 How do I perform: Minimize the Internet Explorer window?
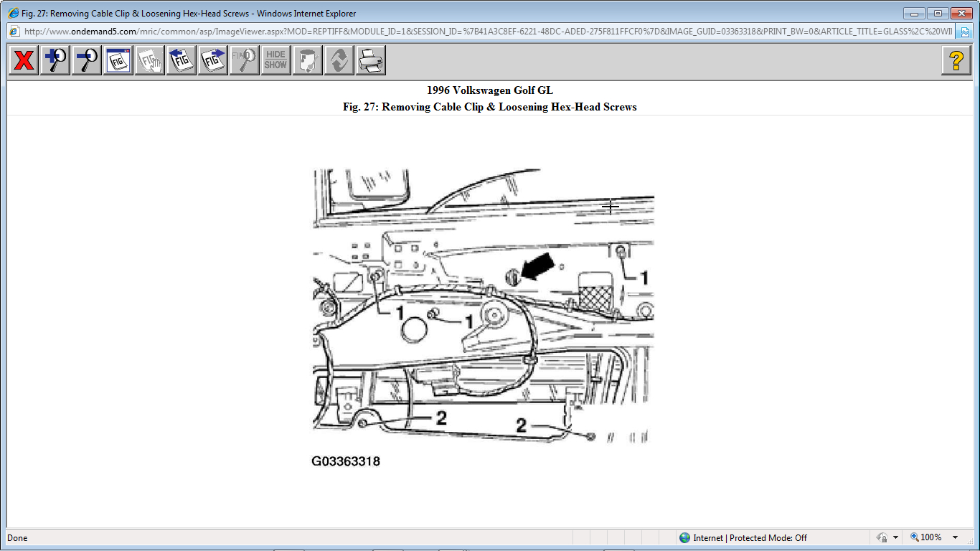click(x=914, y=13)
